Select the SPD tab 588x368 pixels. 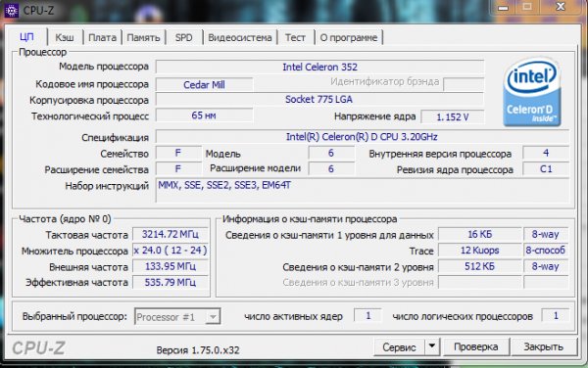coord(184,37)
